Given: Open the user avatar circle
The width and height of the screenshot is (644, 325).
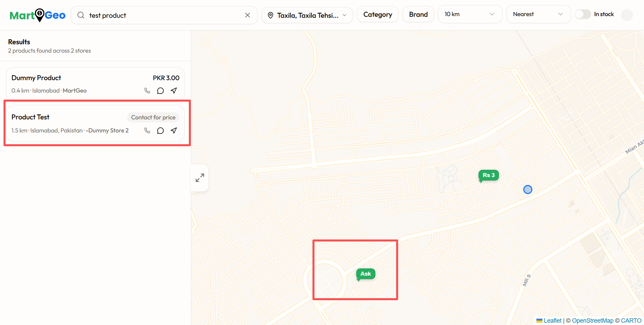Looking at the screenshot, I should coord(627,15).
